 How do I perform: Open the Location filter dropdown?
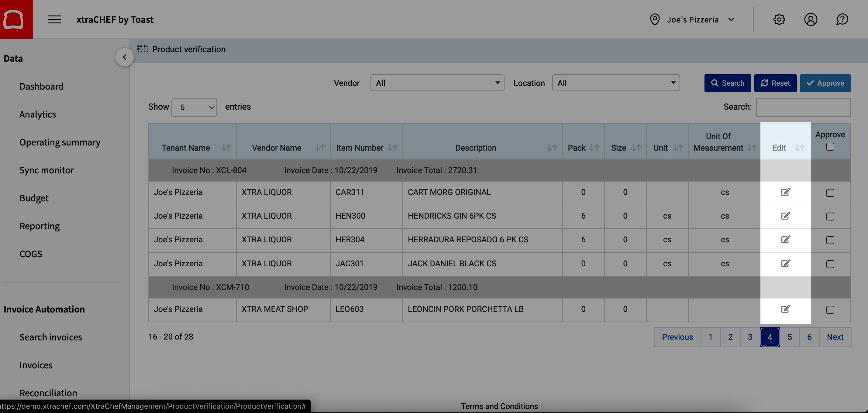click(x=616, y=83)
